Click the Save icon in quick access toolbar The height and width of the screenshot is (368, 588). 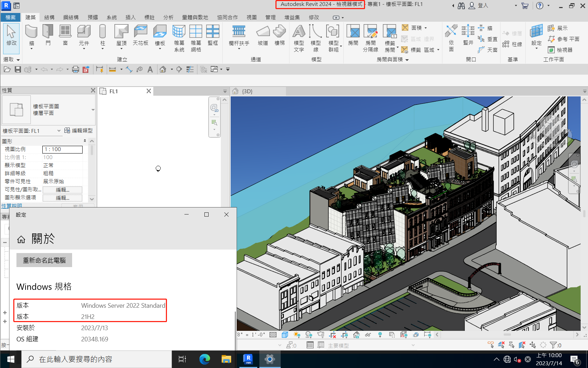point(17,69)
